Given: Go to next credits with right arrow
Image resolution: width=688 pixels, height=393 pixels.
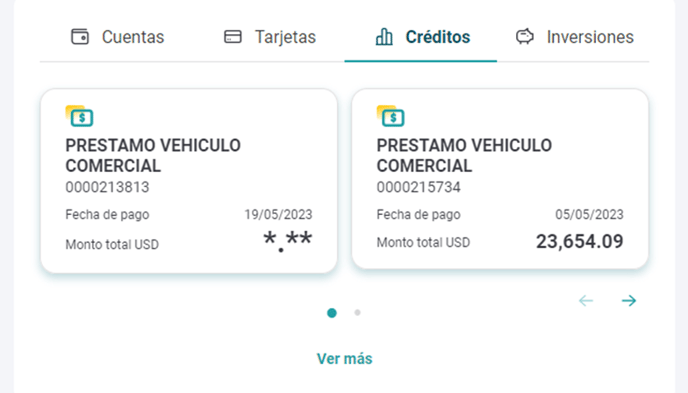Looking at the screenshot, I should point(629,300).
